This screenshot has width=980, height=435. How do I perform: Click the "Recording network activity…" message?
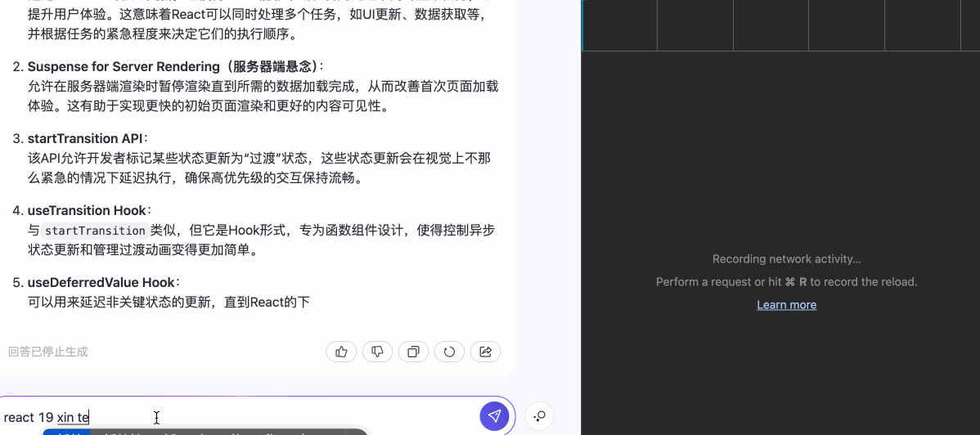click(786, 258)
